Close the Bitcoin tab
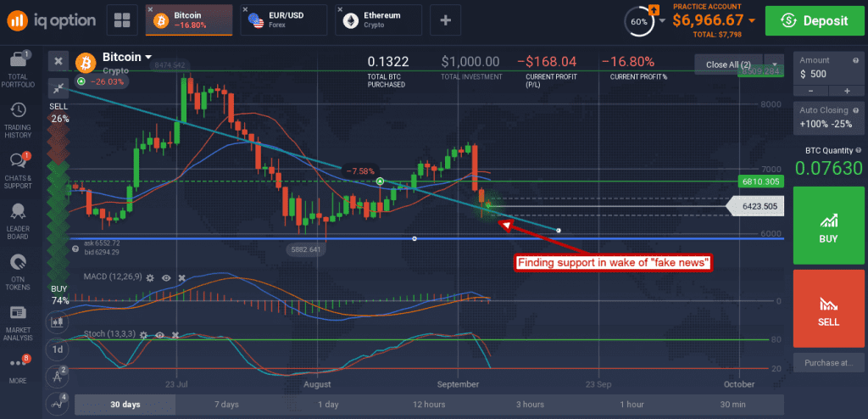The height and width of the screenshot is (419, 868). [x=151, y=9]
